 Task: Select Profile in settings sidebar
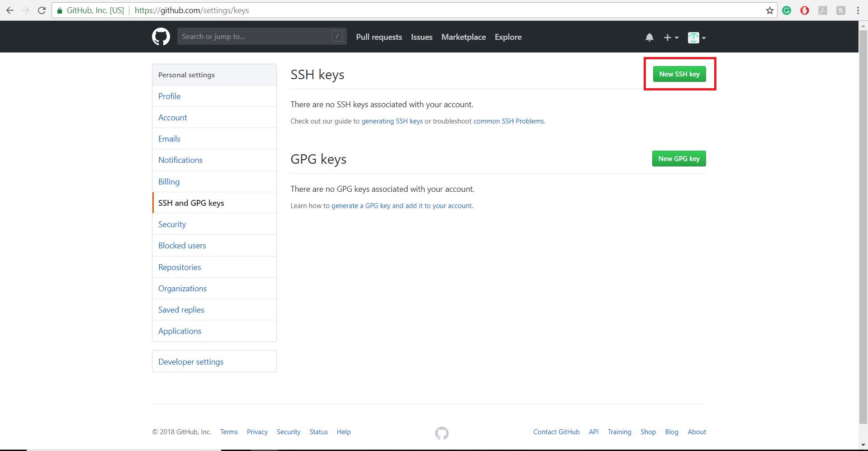(x=214, y=96)
